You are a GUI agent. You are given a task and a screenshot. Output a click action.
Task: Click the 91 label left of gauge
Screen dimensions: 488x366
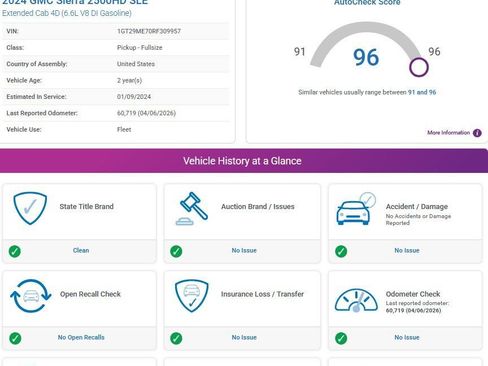click(x=299, y=52)
